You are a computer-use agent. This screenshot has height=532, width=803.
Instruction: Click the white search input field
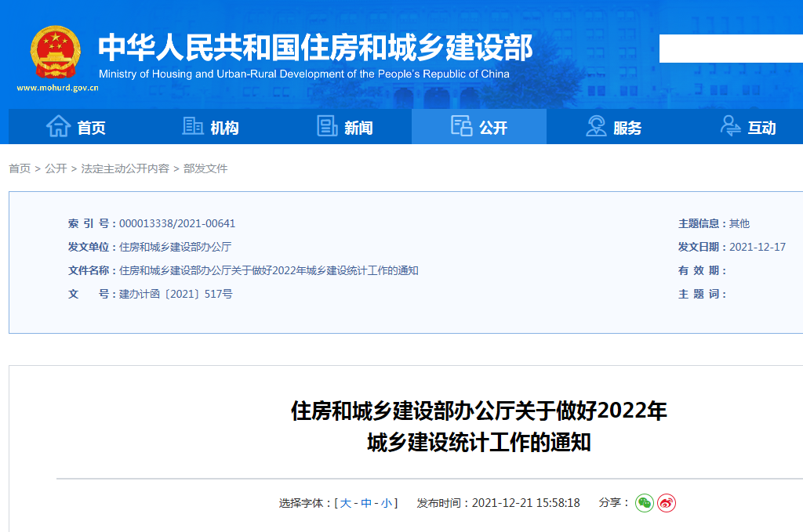pyautogui.click(x=731, y=49)
